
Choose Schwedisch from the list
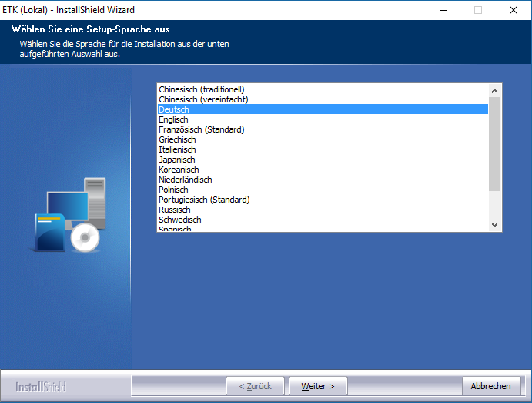[179, 220]
